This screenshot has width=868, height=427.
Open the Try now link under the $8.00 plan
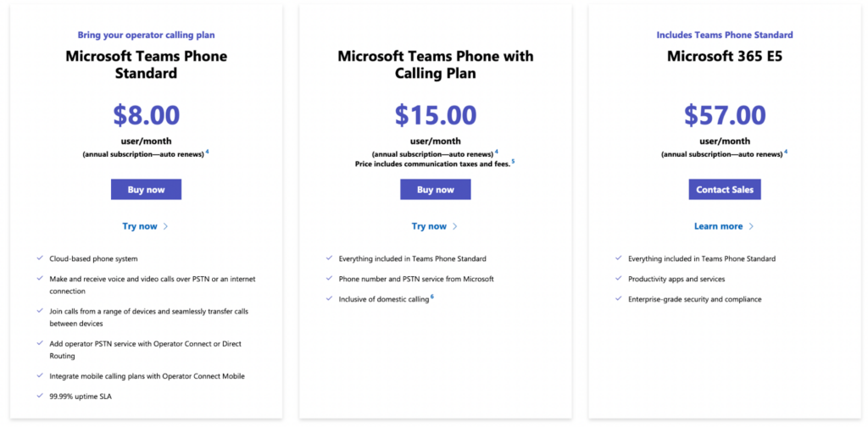(142, 227)
